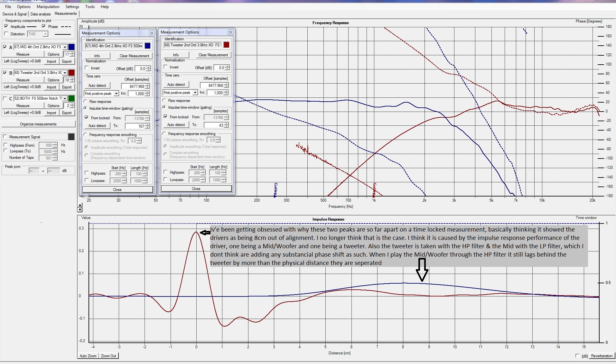This screenshot has height=364, width=616.
Task: Increment measurement A number spinner
Action: tap(72, 53)
